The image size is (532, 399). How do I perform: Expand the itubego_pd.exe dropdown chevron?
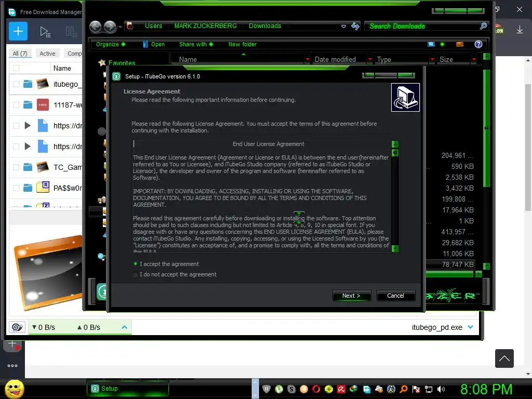click(471, 327)
